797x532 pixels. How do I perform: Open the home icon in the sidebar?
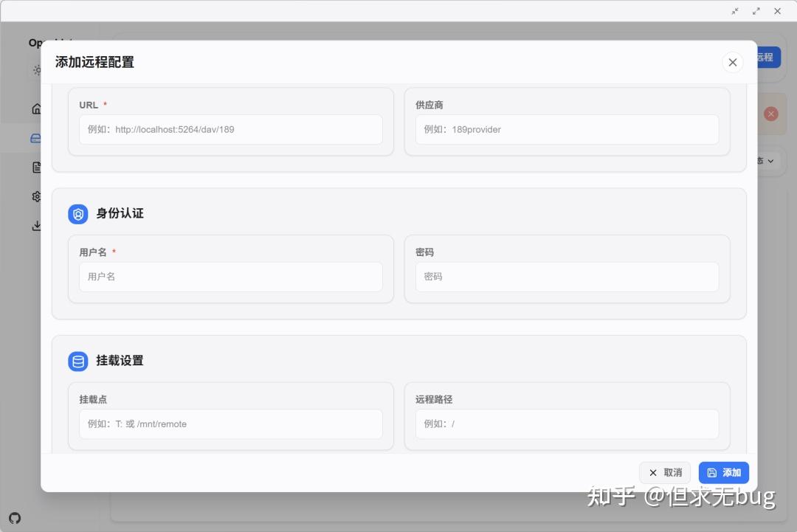[37, 108]
